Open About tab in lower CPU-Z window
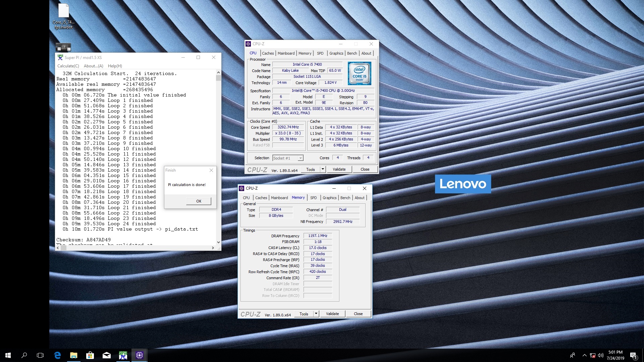This screenshot has width=644, height=362. coord(360,198)
